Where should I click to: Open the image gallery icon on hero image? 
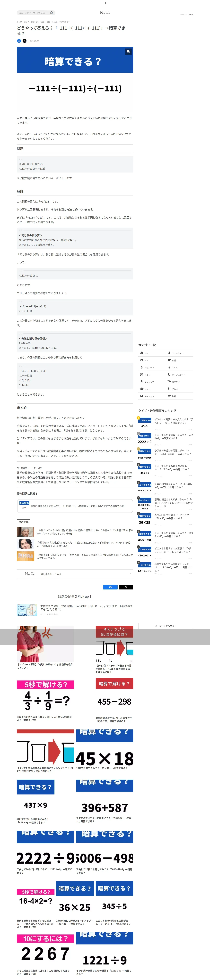tap(128, 52)
